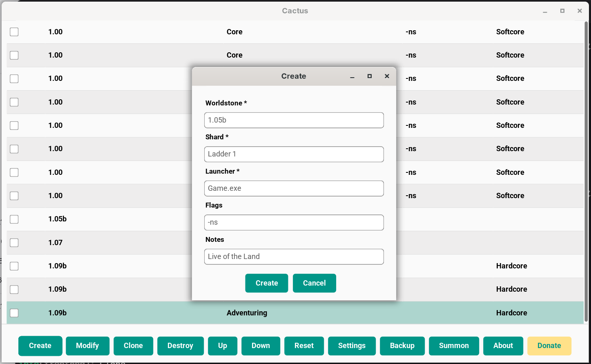Focus the Shard field showing Ladder 1
This screenshot has height=364, width=591.
pyautogui.click(x=294, y=154)
